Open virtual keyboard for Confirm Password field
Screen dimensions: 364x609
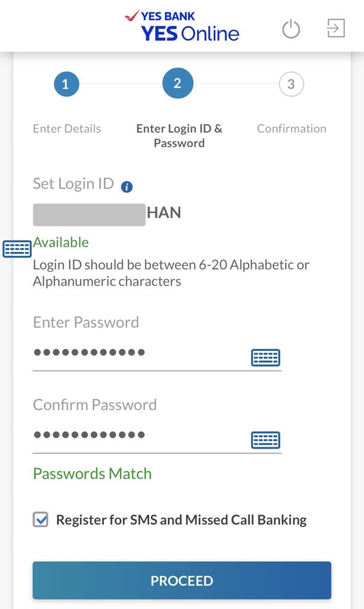click(265, 440)
